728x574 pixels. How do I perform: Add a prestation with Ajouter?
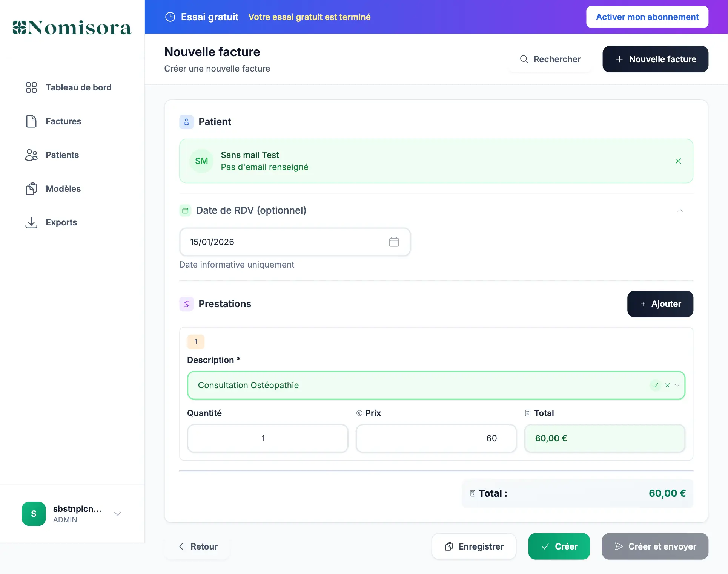(660, 304)
